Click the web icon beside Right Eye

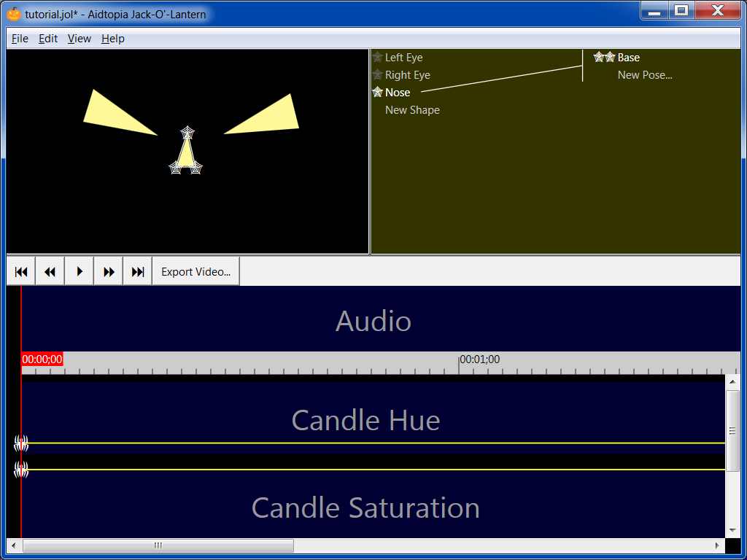click(377, 75)
